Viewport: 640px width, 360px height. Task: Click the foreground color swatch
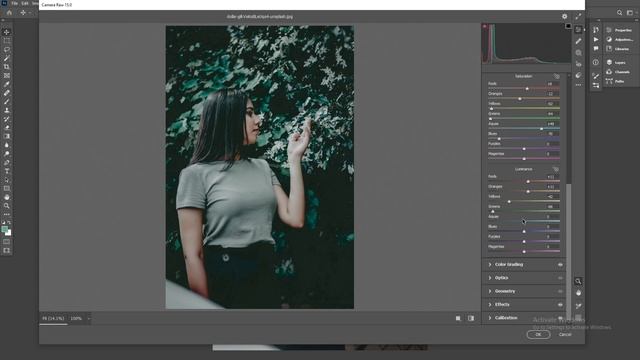(x=5, y=230)
